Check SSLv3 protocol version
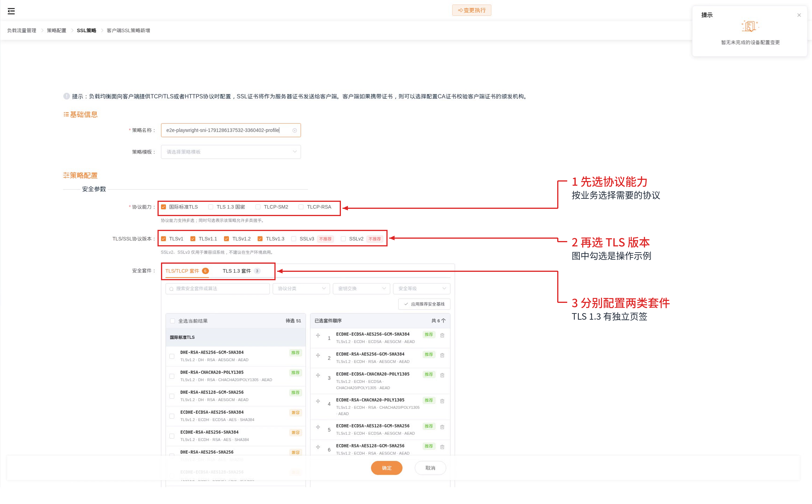Screen dimensions: 812x504 point(294,239)
